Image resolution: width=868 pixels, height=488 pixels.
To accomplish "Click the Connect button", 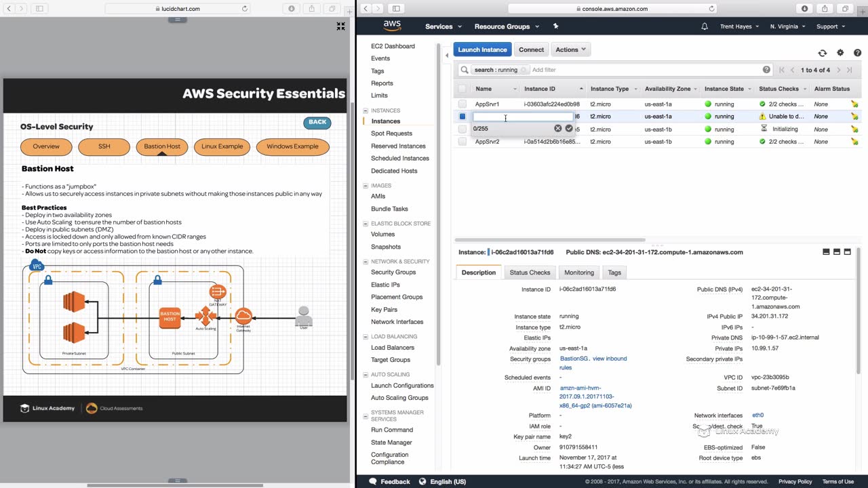I will (x=531, y=49).
